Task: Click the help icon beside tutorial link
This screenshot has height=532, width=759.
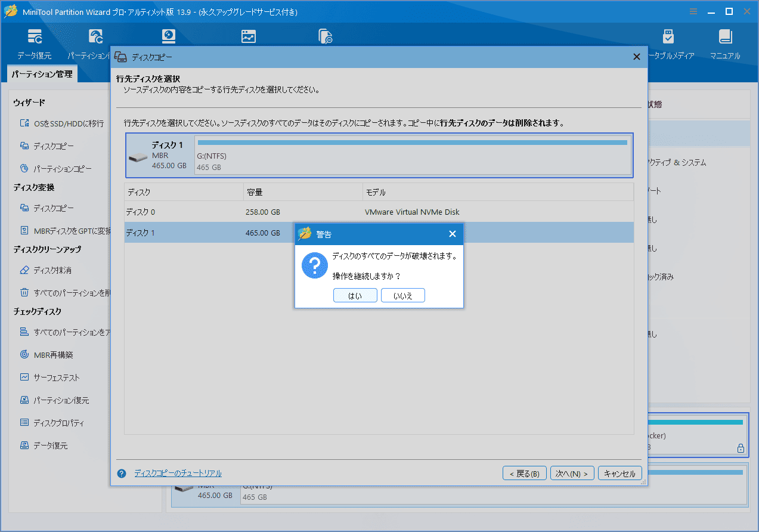Action: pyautogui.click(x=122, y=474)
